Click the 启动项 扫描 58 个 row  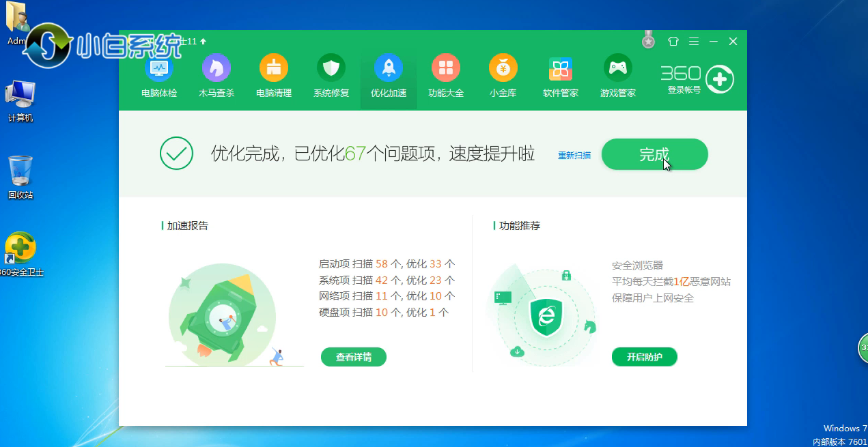click(x=387, y=263)
